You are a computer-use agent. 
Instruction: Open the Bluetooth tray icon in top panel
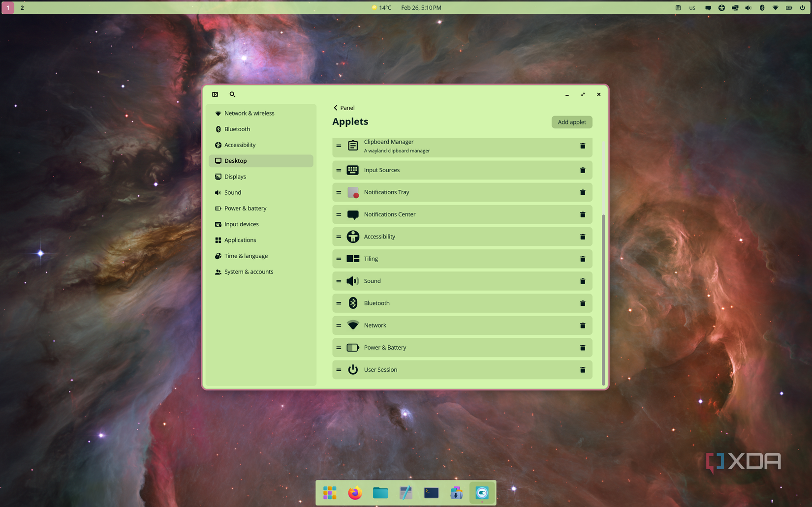point(762,8)
